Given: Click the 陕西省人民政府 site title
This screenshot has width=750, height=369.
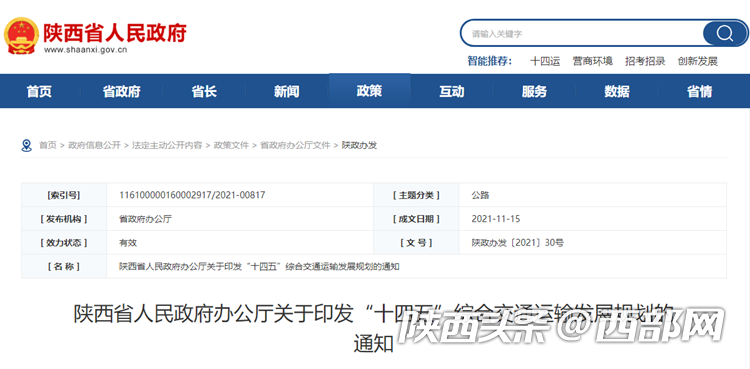Looking at the screenshot, I should (115, 33).
